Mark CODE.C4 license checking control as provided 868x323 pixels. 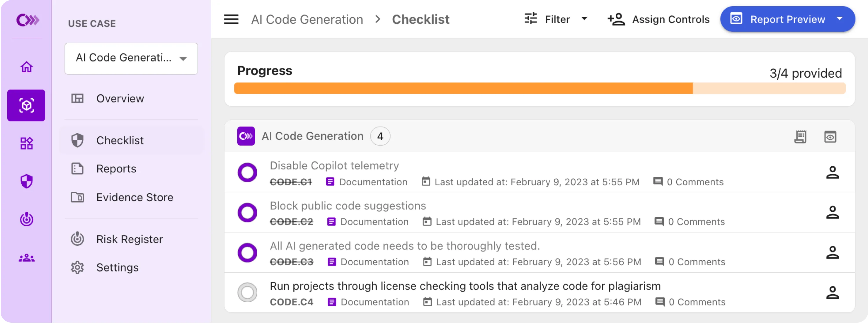coord(247,292)
